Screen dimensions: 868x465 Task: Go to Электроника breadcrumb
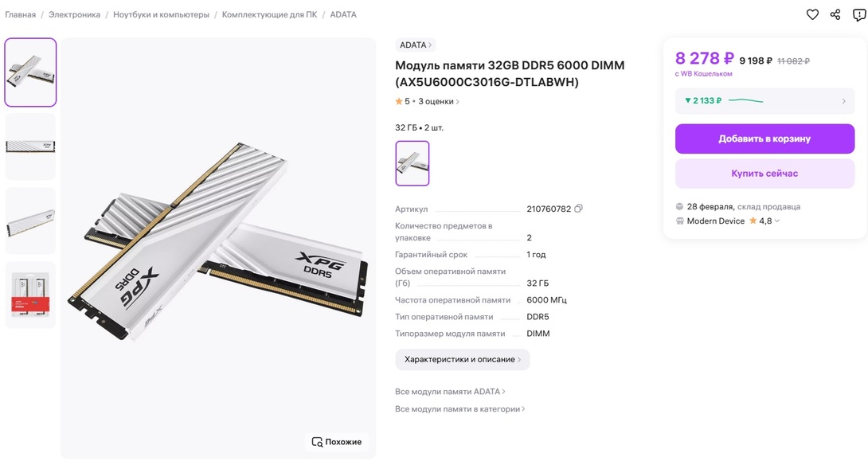click(x=74, y=14)
